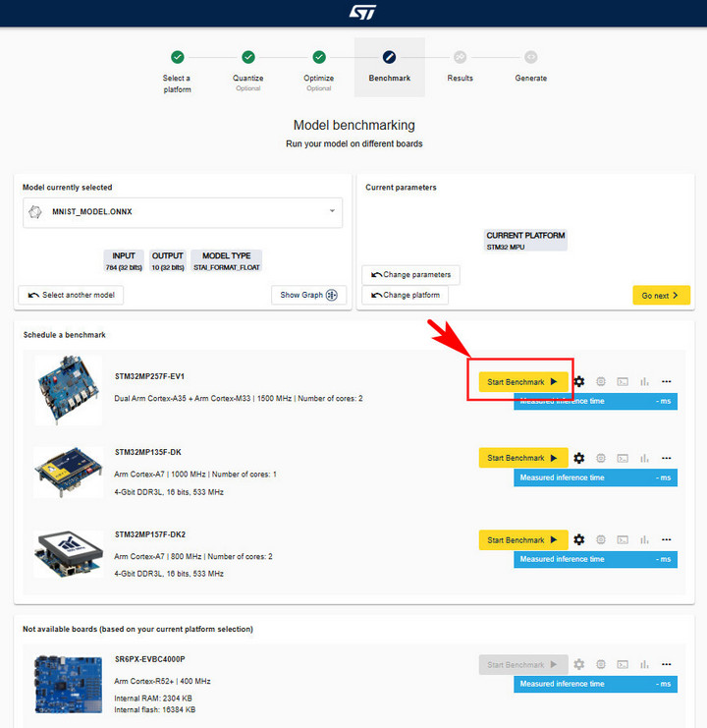Image resolution: width=707 pixels, height=728 pixels.
Task: Open settings gear for STM32MP157F-DK2
Action: click(x=579, y=539)
